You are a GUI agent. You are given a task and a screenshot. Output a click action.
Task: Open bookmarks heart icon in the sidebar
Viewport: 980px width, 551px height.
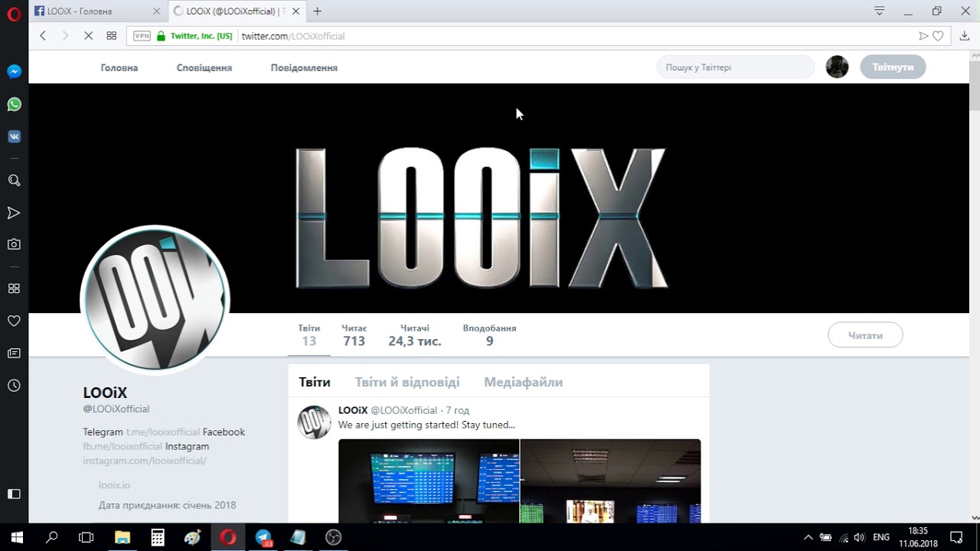click(x=14, y=321)
